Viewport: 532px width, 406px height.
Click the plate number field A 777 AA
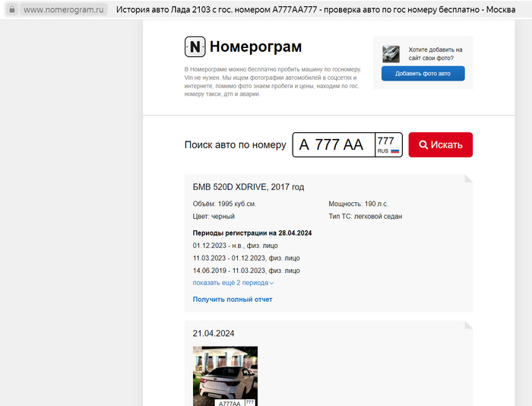tap(334, 145)
